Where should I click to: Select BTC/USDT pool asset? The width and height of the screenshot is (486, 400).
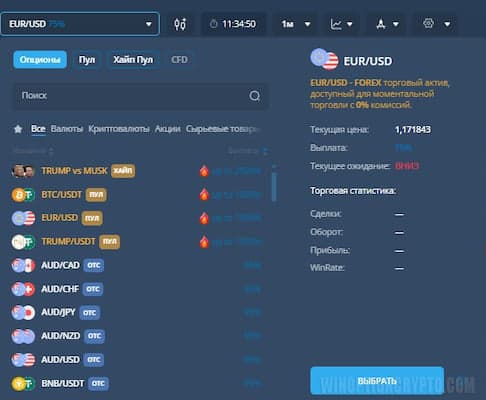coord(140,195)
